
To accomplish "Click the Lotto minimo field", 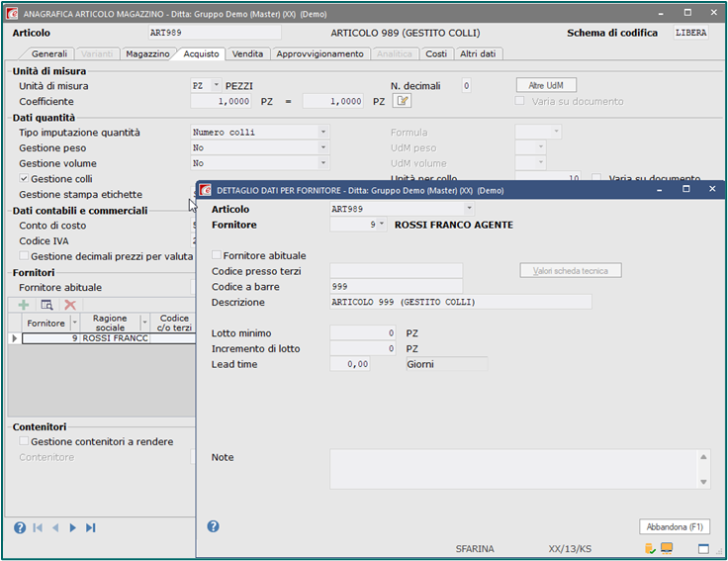I will click(x=363, y=333).
